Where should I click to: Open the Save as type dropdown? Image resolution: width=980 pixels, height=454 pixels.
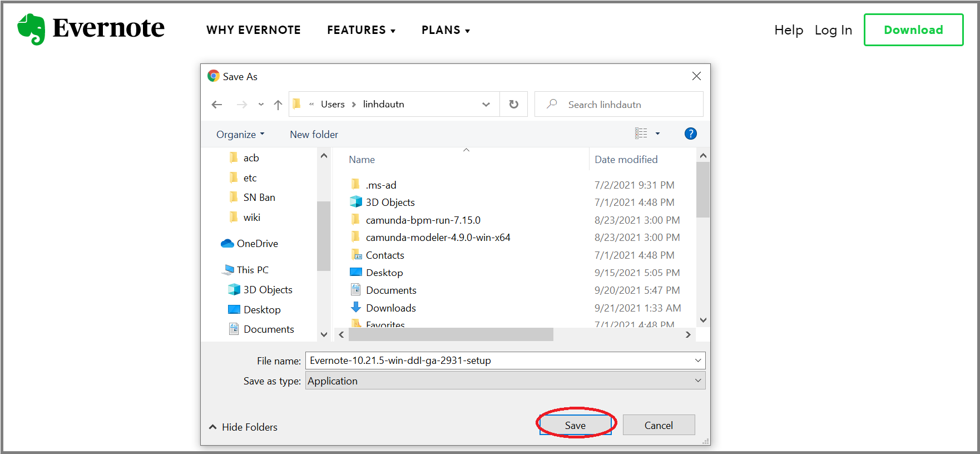(x=505, y=381)
